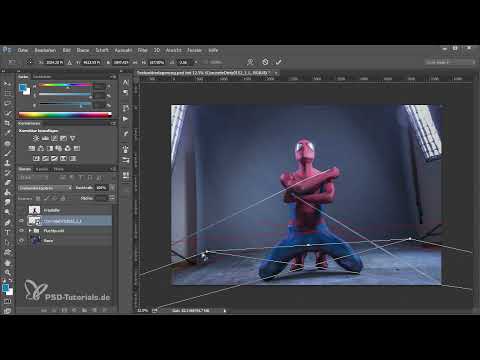This screenshot has height=360, width=480.
Task: Select the History Brush tool
Action: point(7,173)
